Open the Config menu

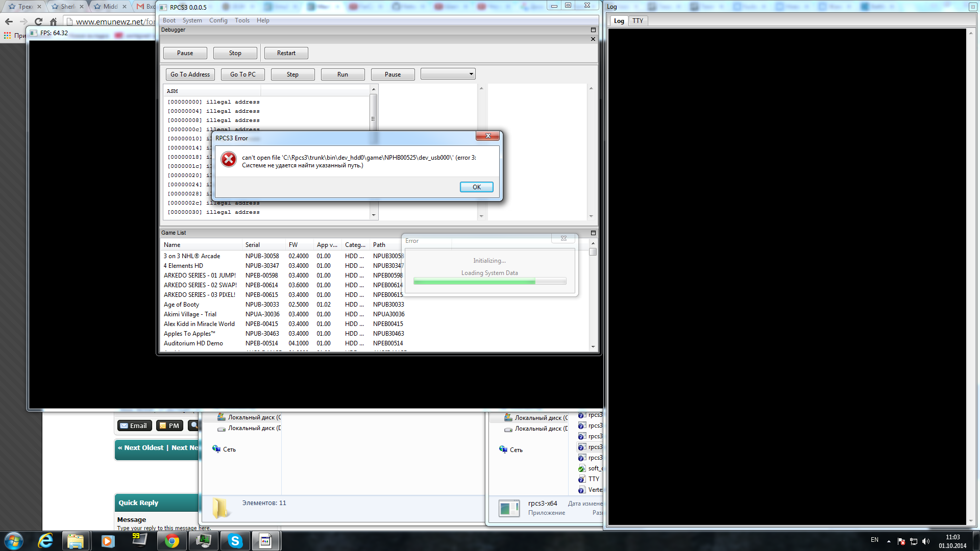[218, 20]
